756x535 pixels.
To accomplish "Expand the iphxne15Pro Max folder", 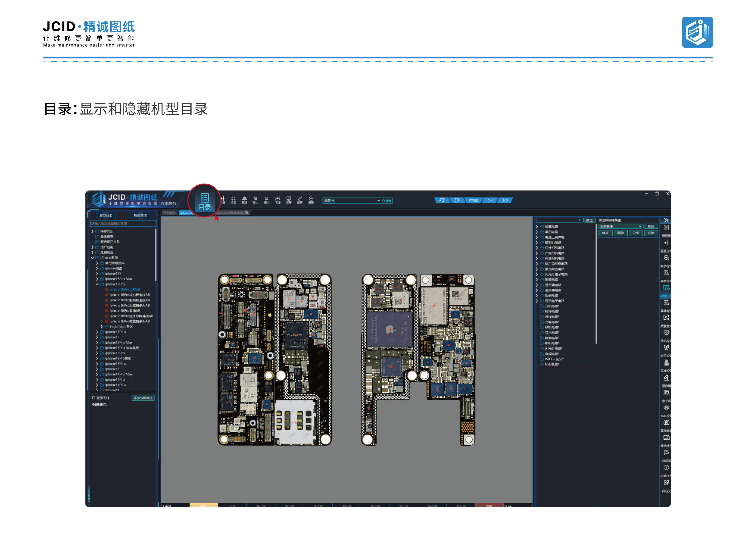I will [97, 342].
